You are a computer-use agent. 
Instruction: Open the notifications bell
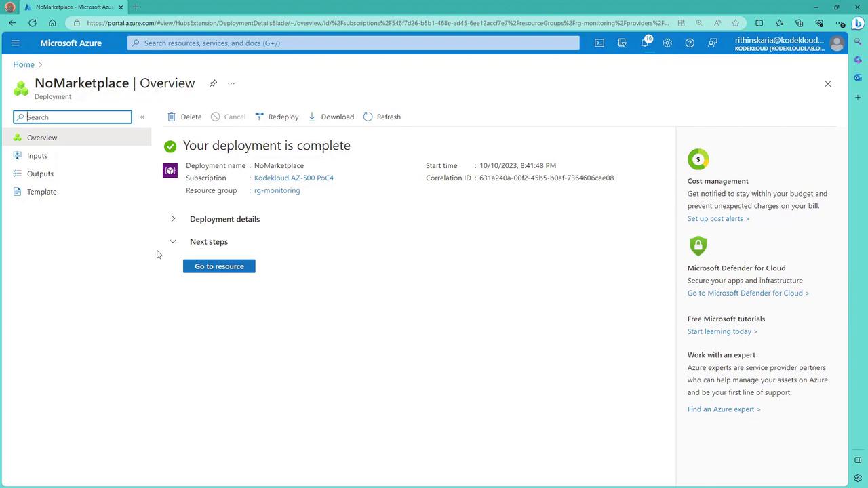tap(645, 43)
